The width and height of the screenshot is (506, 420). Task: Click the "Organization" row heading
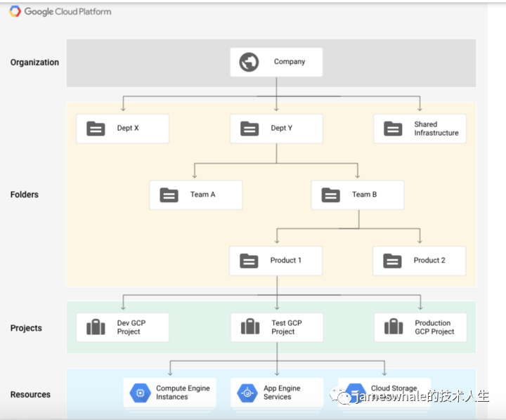click(34, 63)
